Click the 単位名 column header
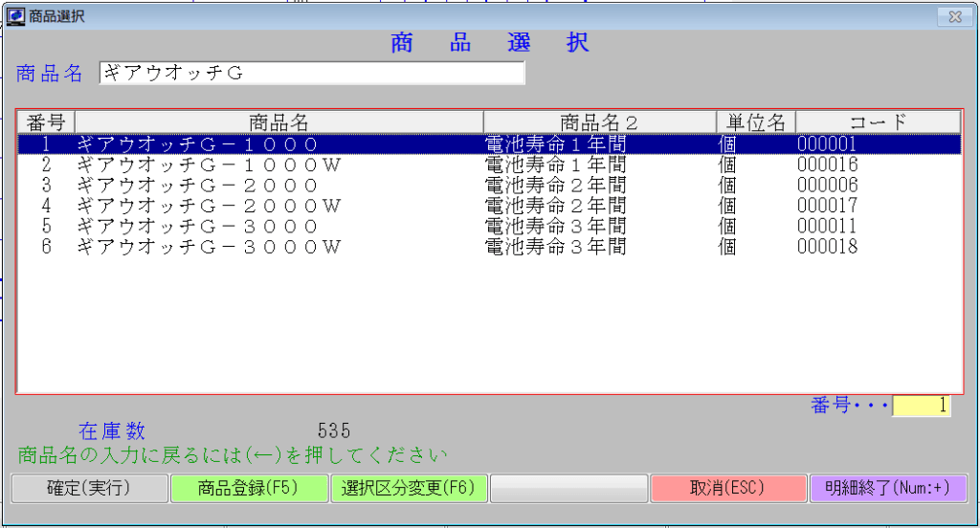Image resolution: width=980 pixels, height=528 pixels. [756, 121]
